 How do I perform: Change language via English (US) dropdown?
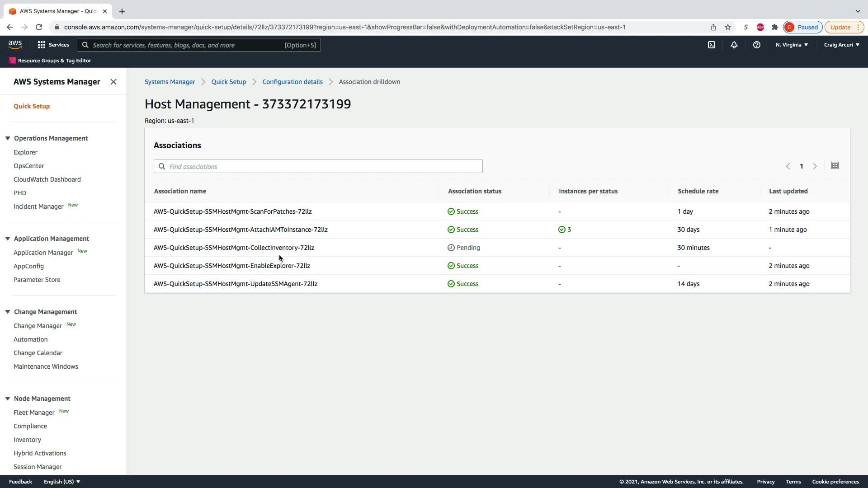coord(62,482)
